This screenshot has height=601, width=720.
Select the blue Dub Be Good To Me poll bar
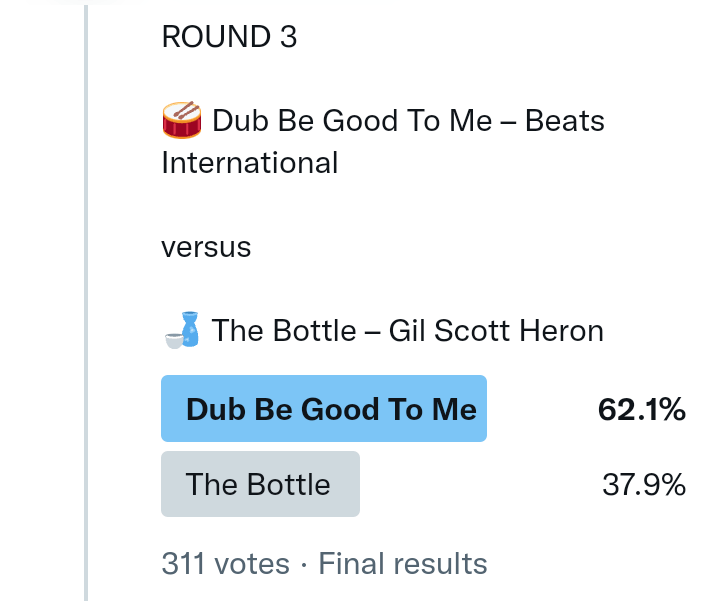(323, 408)
